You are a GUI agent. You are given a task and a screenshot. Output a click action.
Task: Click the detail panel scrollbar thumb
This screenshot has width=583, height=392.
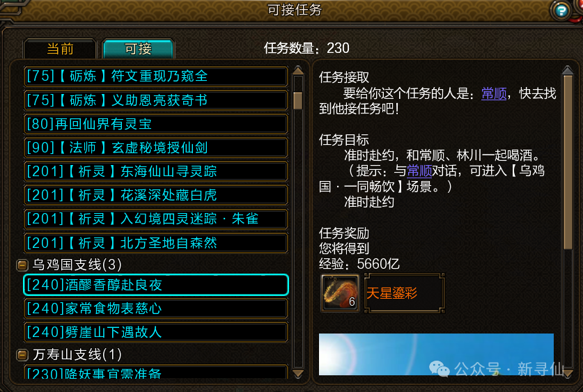pyautogui.click(x=568, y=162)
